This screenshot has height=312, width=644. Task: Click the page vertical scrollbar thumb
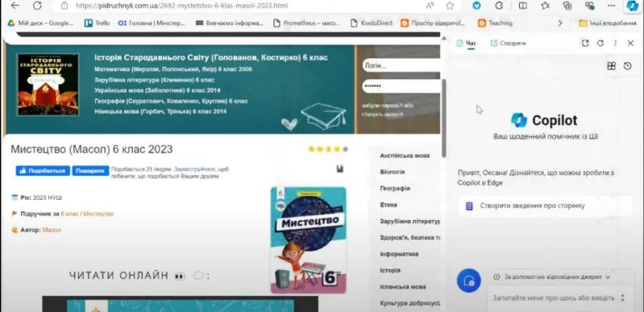(443, 118)
